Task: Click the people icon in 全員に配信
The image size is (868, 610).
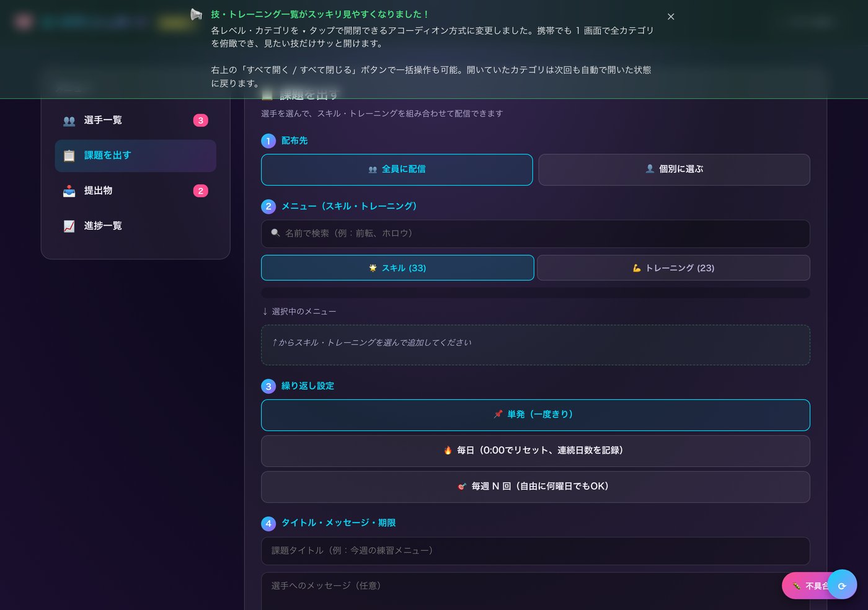Action: (373, 169)
